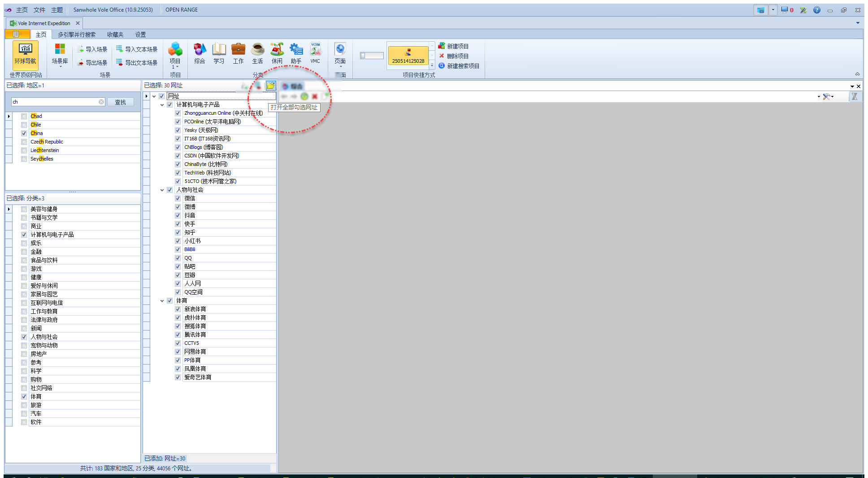This screenshot has width=868, height=478.
Task: Click the blue help question mark icon
Action: click(817, 10)
